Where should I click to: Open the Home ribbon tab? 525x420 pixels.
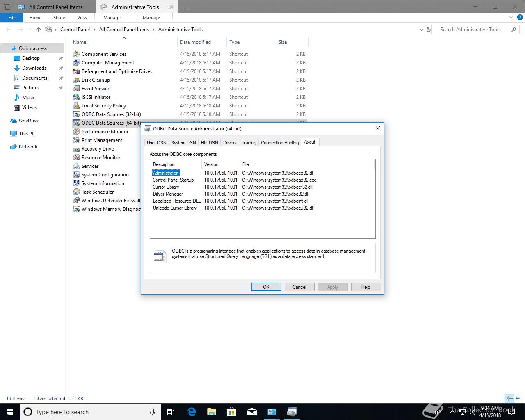(35, 18)
